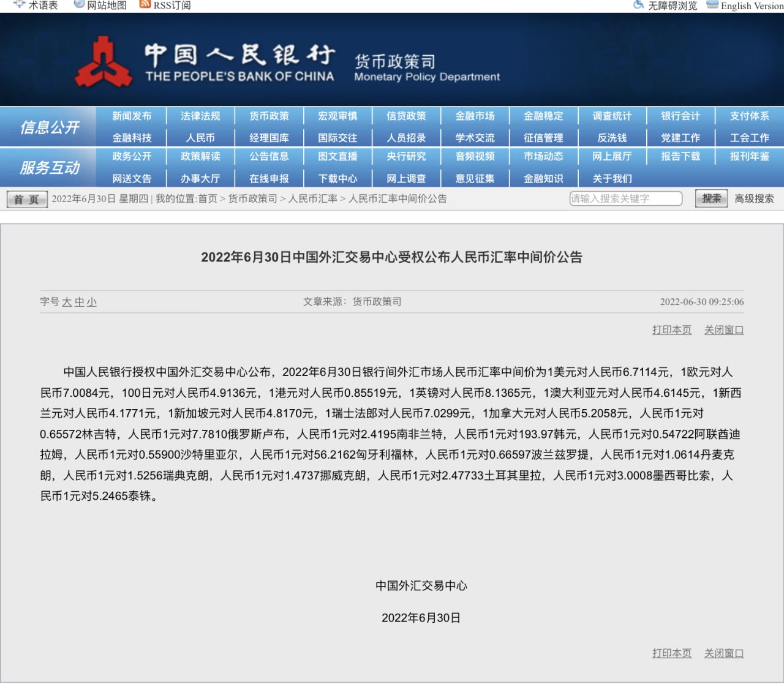Open the 公告信息 menu item
Image resolution: width=784 pixels, height=684 pixels.
269,156
